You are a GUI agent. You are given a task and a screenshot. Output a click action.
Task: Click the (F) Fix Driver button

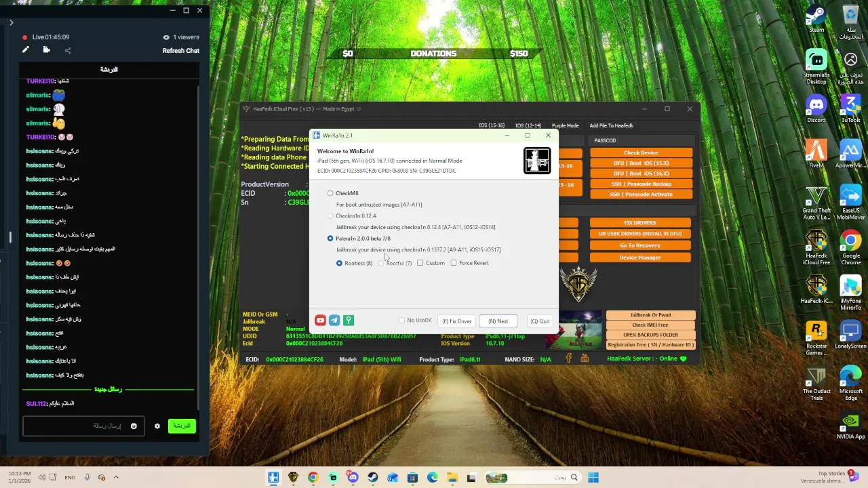click(457, 321)
